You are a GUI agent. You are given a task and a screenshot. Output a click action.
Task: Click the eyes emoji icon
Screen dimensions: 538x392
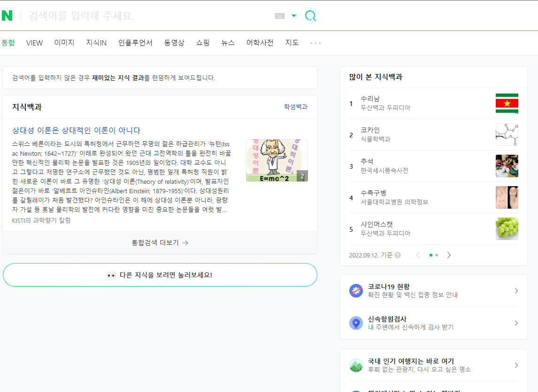click(x=112, y=275)
